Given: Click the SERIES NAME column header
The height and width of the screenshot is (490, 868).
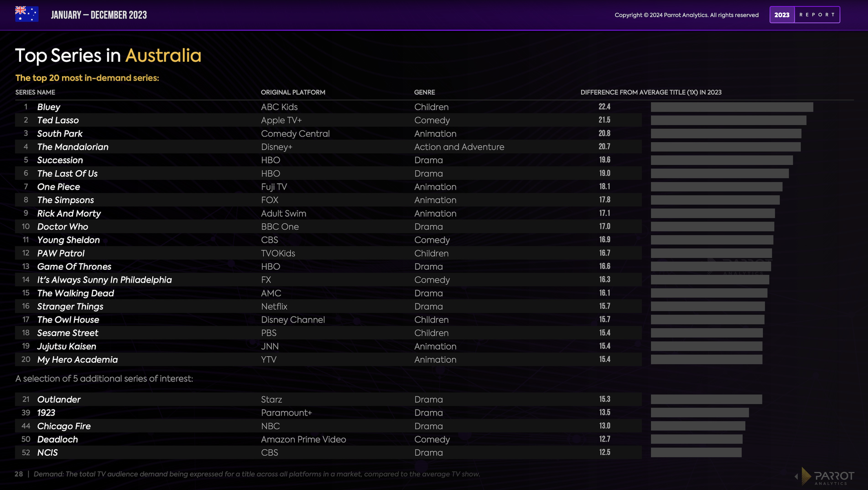Looking at the screenshot, I should coord(35,92).
